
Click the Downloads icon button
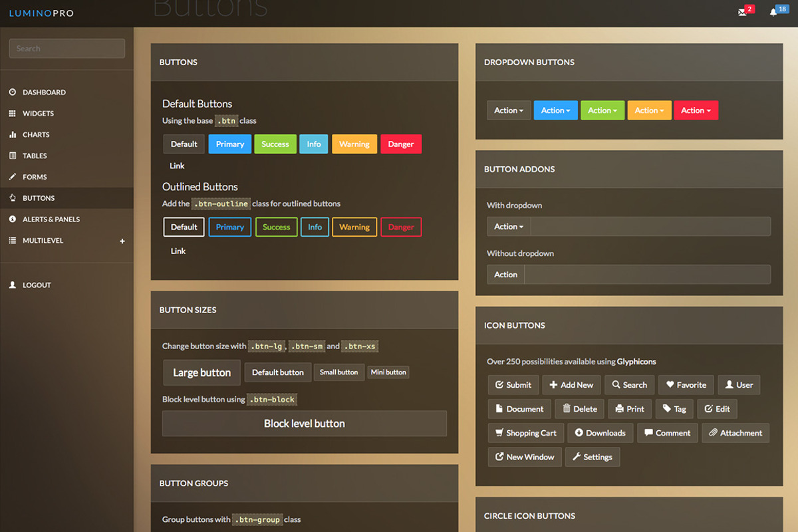[x=600, y=433]
